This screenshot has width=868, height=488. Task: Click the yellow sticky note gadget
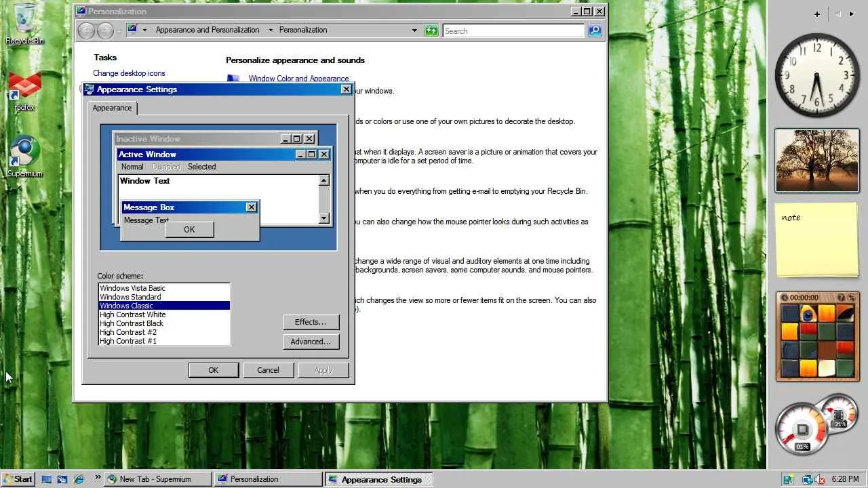click(817, 240)
